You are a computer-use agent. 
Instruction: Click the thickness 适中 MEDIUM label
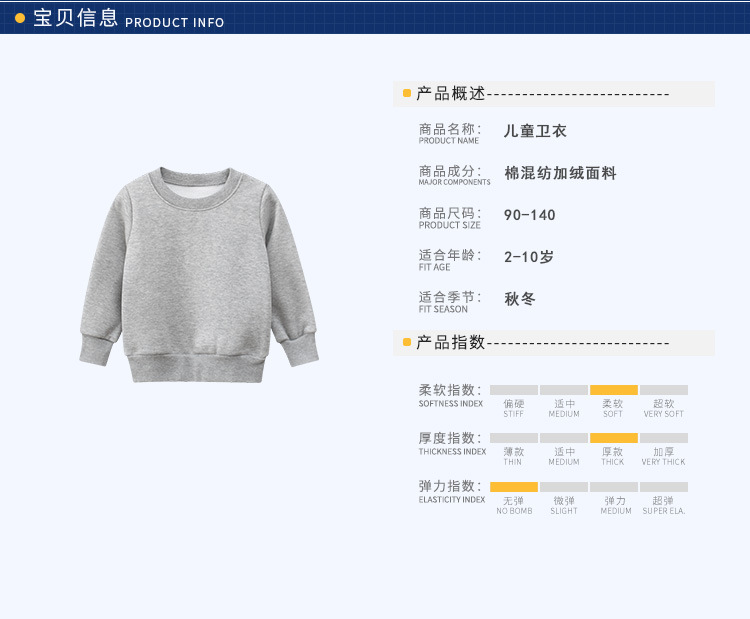(x=564, y=456)
